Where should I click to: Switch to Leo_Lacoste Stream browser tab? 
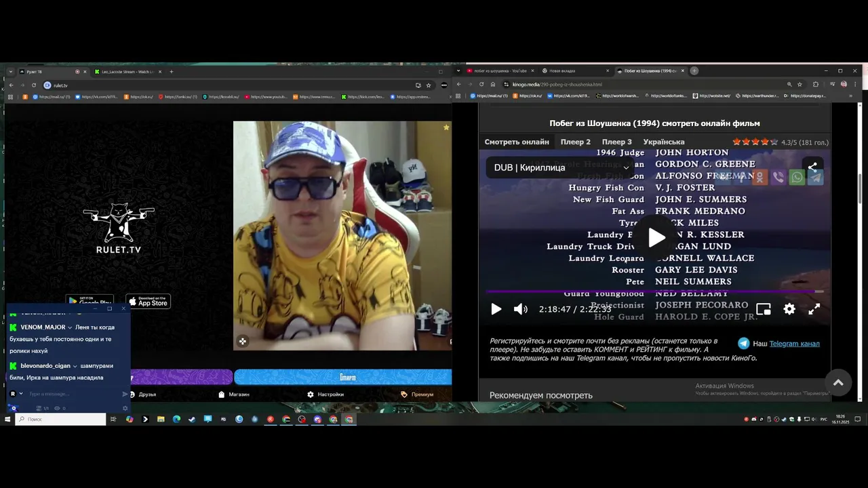pos(129,71)
